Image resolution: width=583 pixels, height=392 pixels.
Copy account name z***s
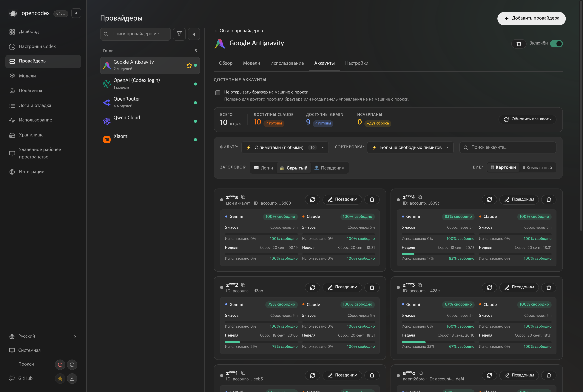pos(243,197)
